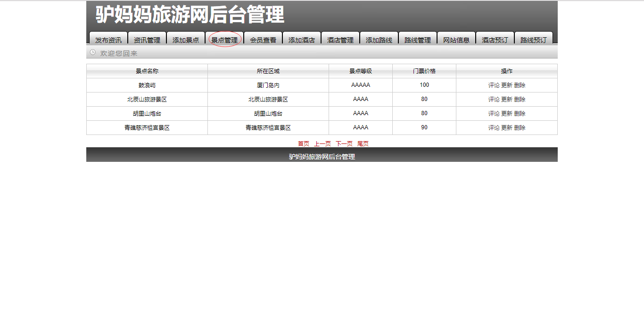Click 删除 for 胡里山炮台

(x=520, y=114)
